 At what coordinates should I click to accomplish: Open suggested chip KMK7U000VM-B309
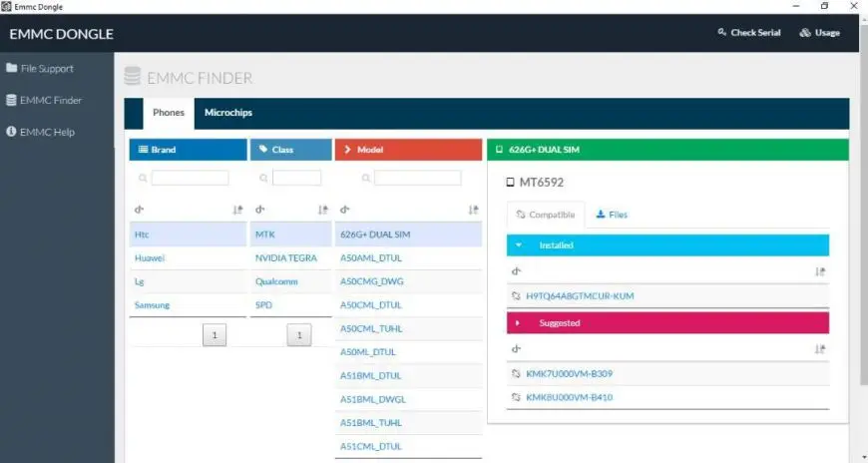point(569,374)
